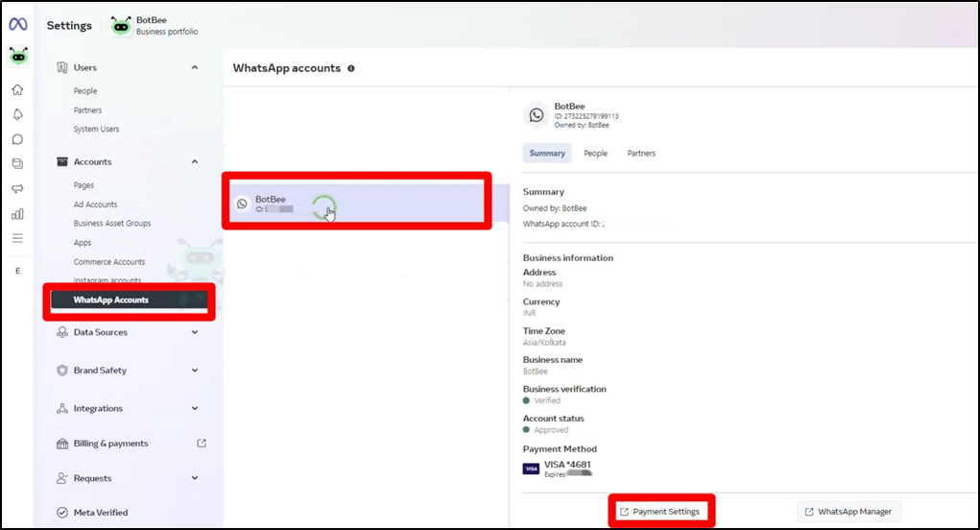Open Home from the left icon rail

tap(17, 90)
